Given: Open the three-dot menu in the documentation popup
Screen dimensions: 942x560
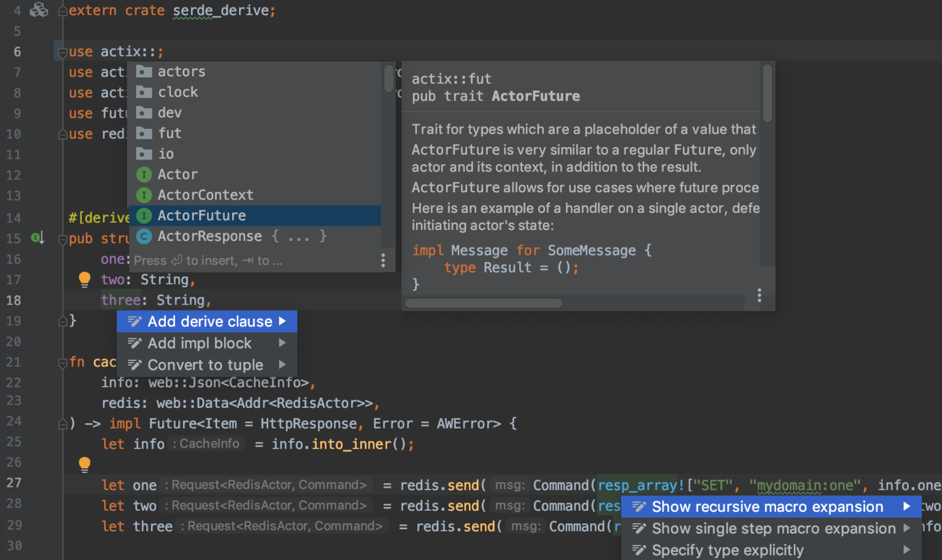Looking at the screenshot, I should coord(759,295).
